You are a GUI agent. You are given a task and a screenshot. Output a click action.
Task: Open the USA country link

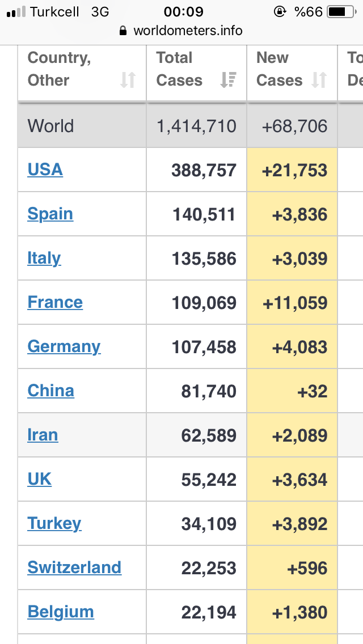click(x=45, y=170)
